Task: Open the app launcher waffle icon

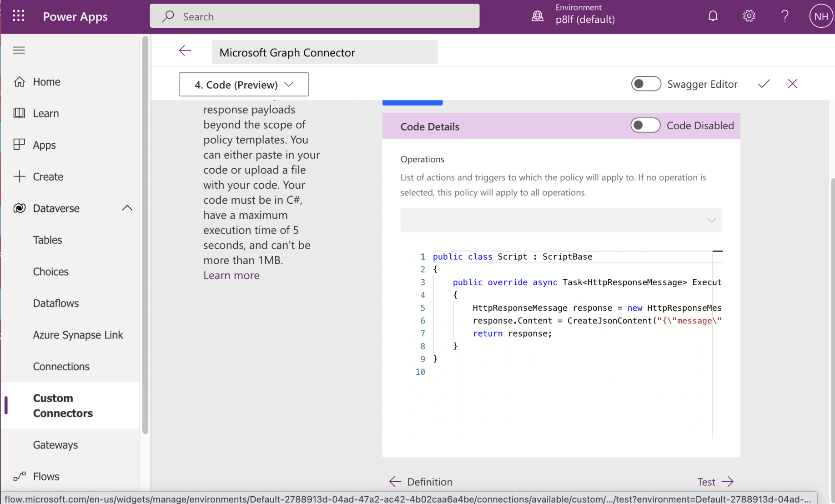Action: pyautogui.click(x=18, y=16)
